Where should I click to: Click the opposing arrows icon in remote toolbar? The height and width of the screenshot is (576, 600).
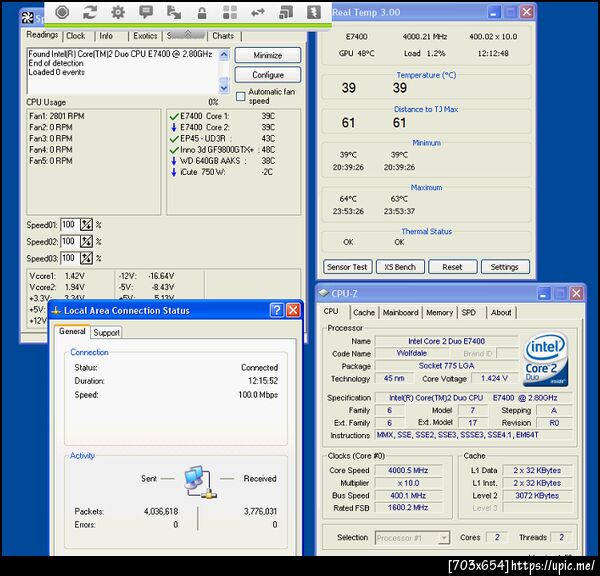coord(258,13)
